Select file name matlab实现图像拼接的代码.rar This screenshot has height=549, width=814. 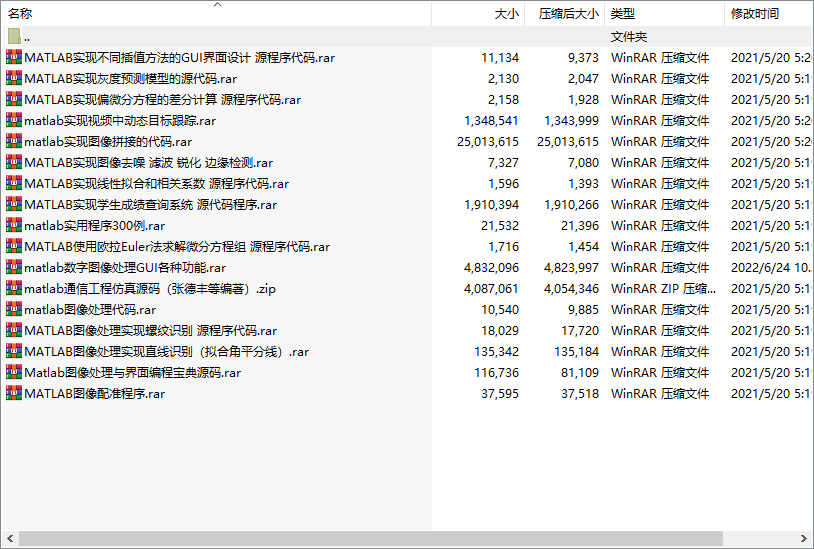(108, 142)
